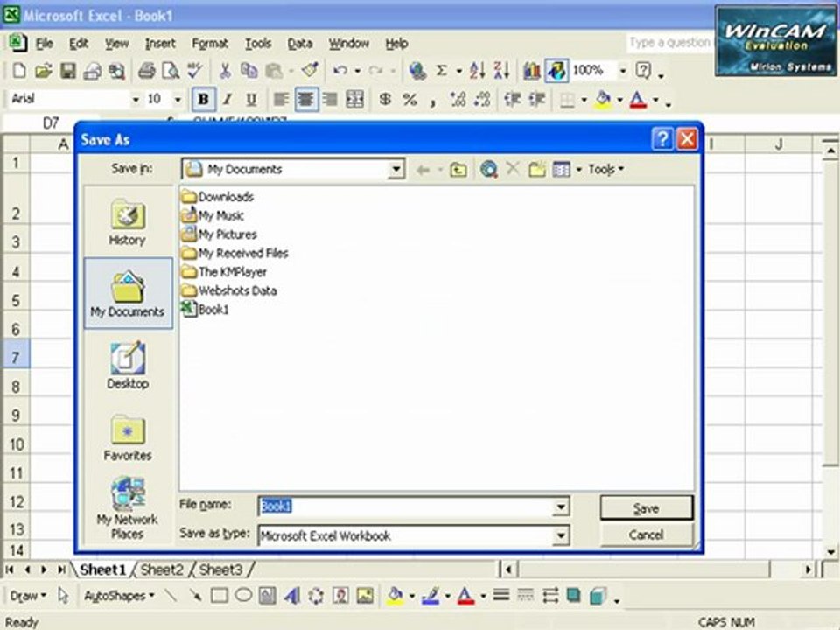Open the Data menu

tap(299, 44)
